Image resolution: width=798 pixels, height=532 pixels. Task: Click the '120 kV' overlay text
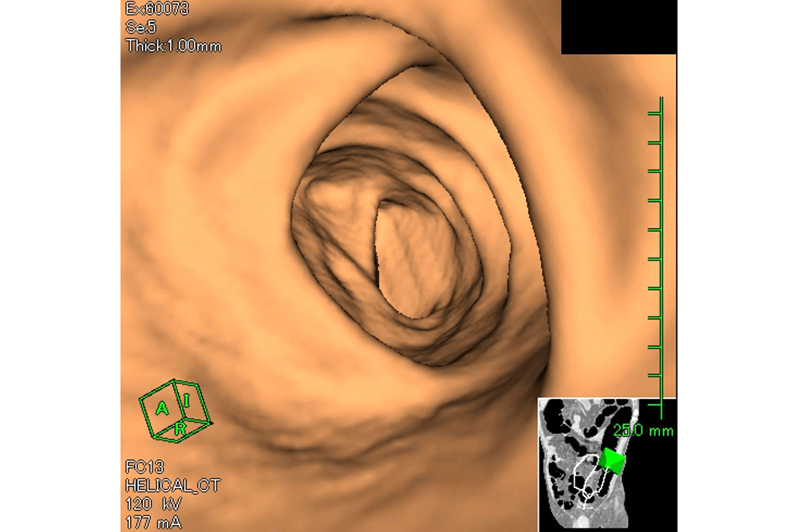point(153,504)
